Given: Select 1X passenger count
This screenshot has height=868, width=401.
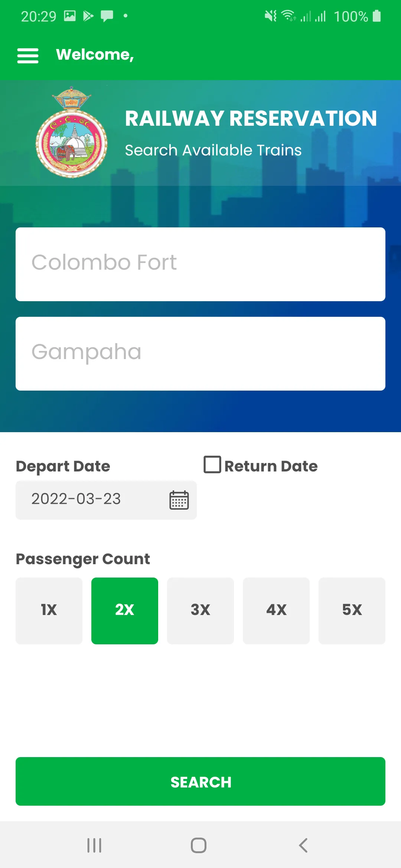Looking at the screenshot, I should point(49,611).
